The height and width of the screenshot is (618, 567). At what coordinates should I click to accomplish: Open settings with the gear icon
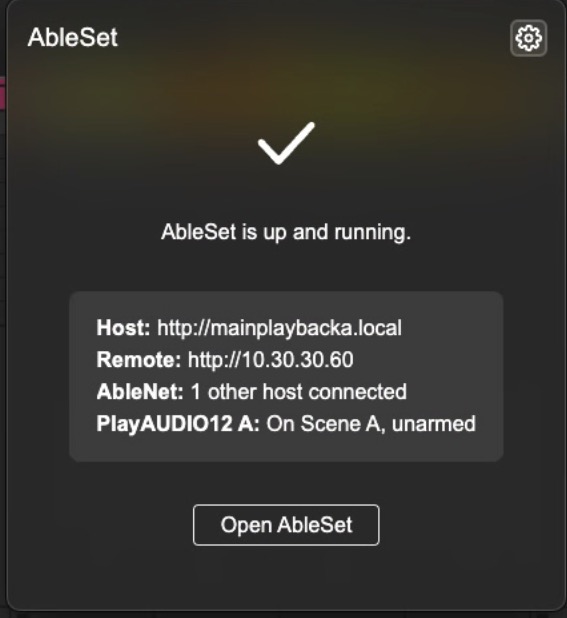click(528, 38)
